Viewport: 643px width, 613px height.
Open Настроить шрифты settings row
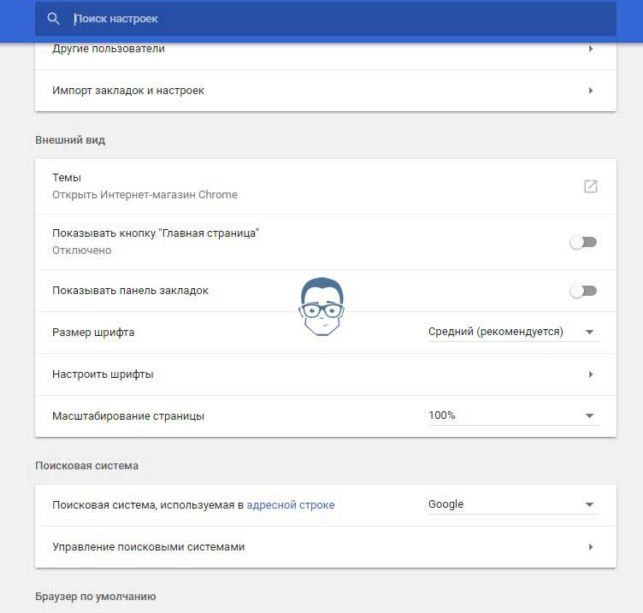tap(326, 374)
